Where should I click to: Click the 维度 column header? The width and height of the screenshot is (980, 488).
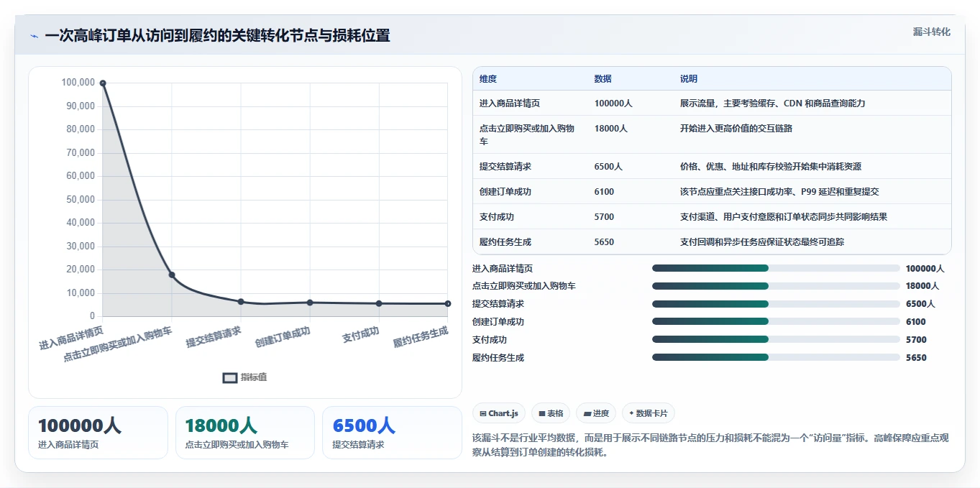(488, 79)
